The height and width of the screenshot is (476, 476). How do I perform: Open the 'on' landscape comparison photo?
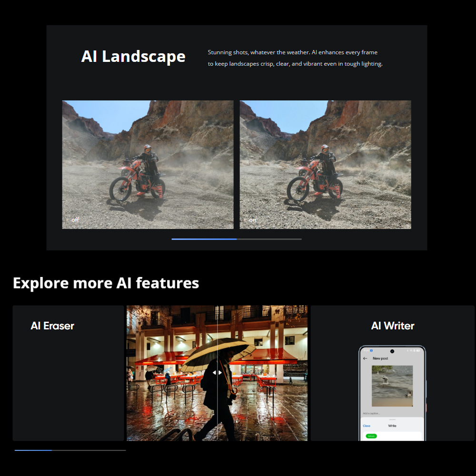point(325,164)
